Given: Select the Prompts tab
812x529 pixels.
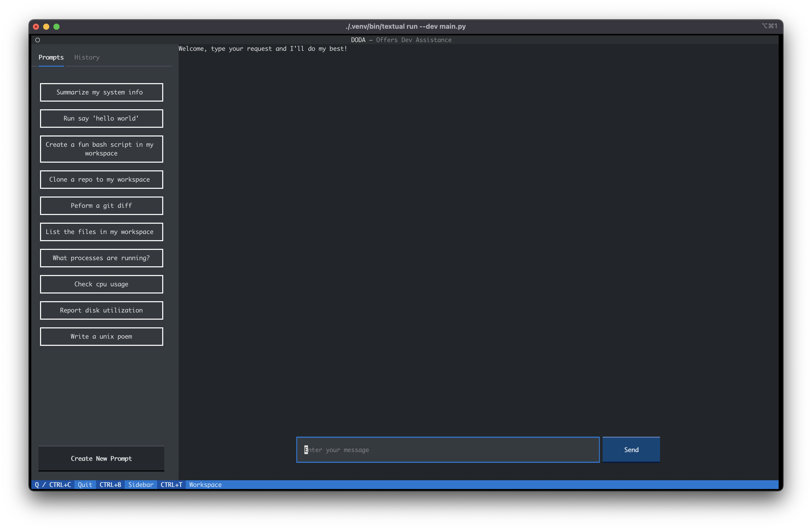Looking at the screenshot, I should click(51, 57).
